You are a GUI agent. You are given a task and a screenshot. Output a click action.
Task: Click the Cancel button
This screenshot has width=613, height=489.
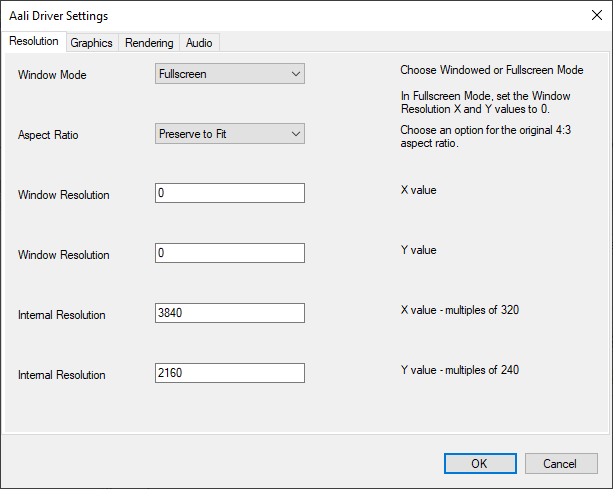(561, 464)
